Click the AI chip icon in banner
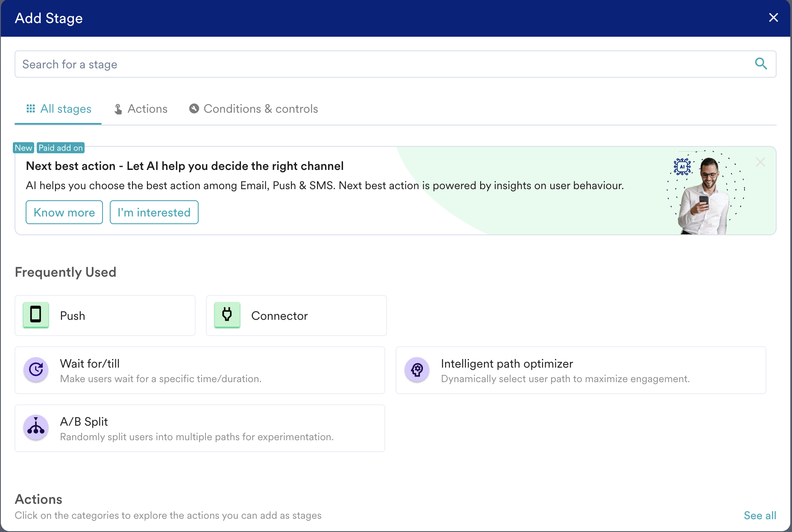 click(x=682, y=167)
